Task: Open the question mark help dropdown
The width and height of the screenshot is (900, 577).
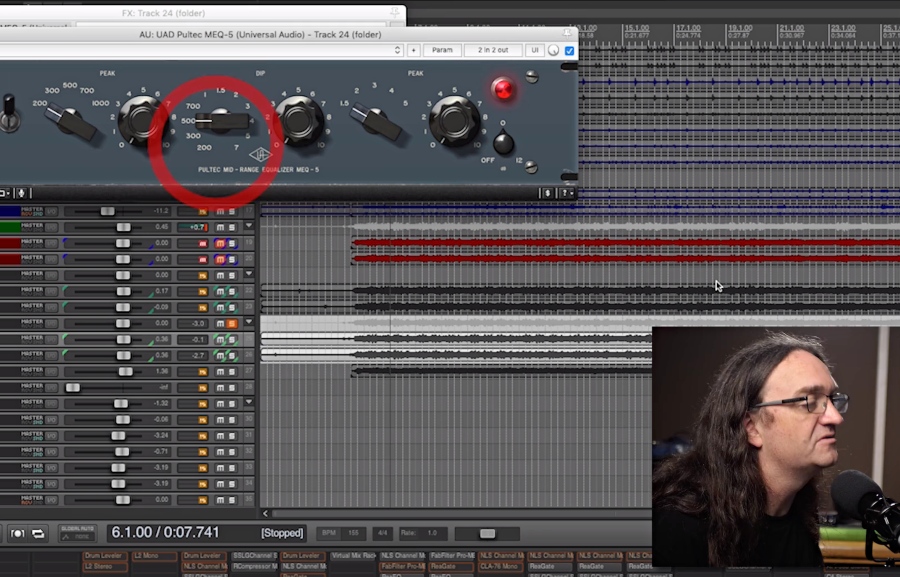Action: 566,193
